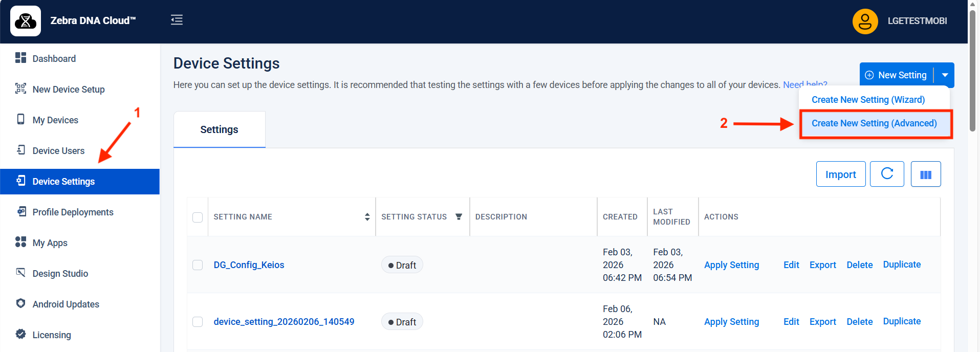This screenshot has height=352, width=980.
Task: Click the Licensing badge icon
Action: point(20,334)
